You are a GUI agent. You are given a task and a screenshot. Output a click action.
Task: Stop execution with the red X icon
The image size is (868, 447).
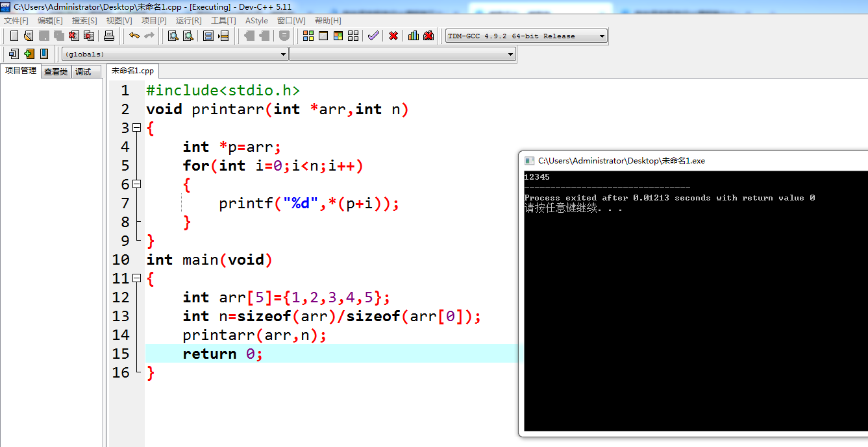(x=393, y=36)
